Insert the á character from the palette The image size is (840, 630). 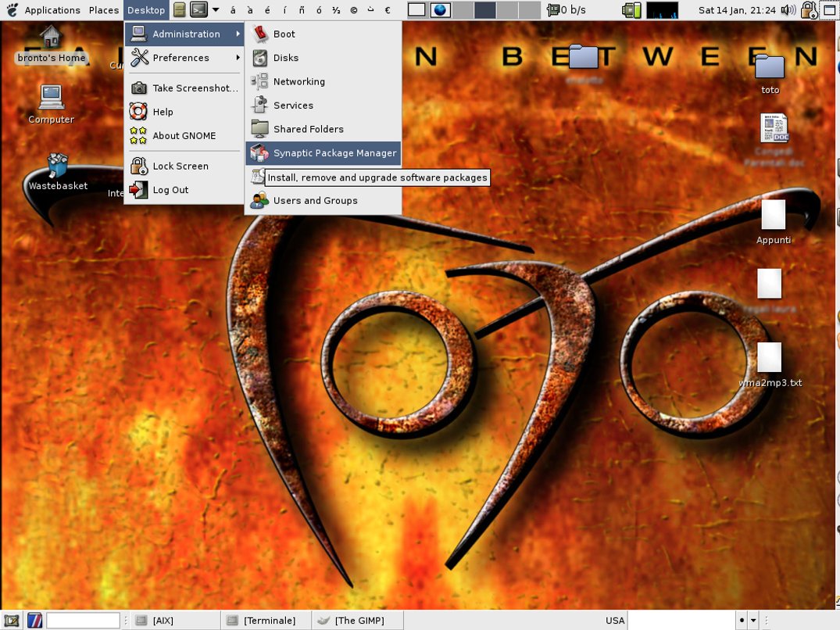click(233, 10)
